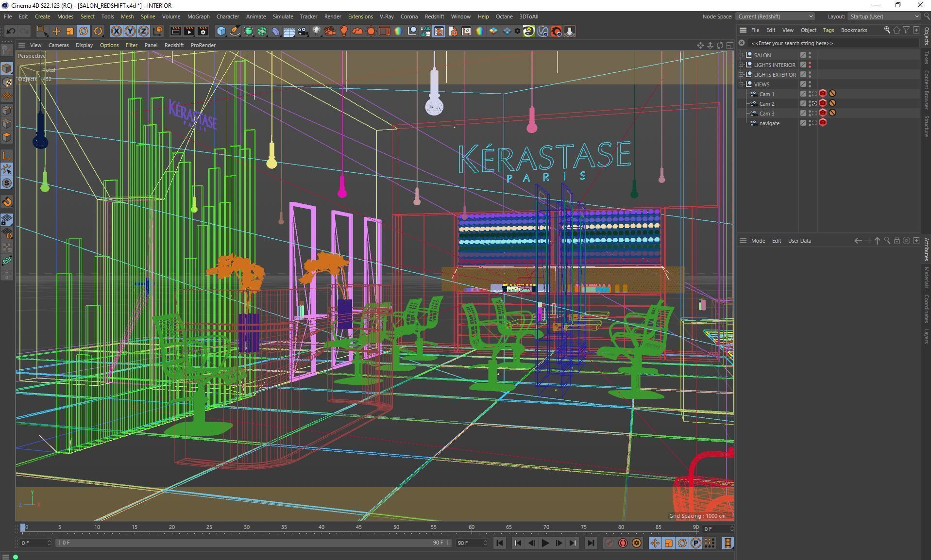Open the Node Space dropdown
931x560 pixels.
[x=775, y=16]
